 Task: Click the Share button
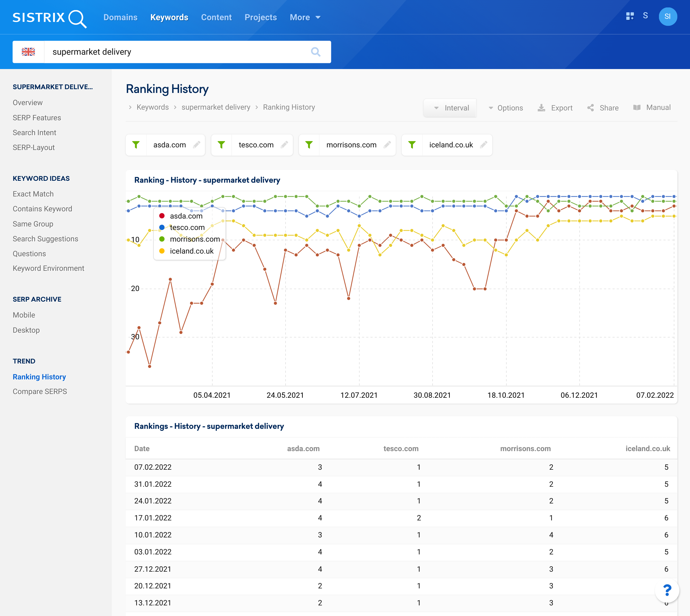[603, 108]
